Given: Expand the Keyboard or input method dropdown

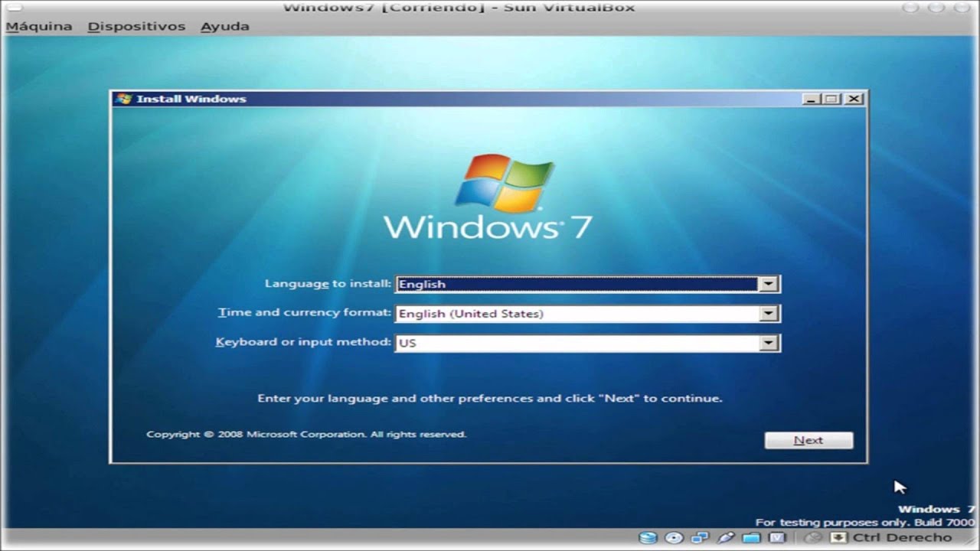Looking at the screenshot, I should tap(768, 343).
